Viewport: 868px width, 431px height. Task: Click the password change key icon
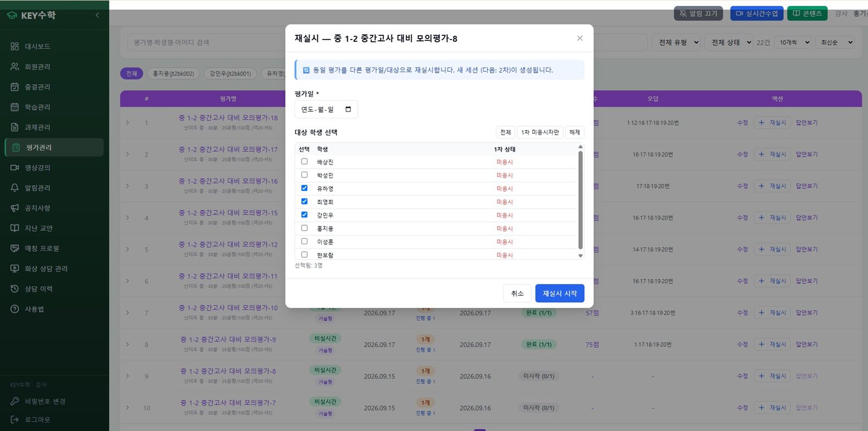pyautogui.click(x=15, y=401)
